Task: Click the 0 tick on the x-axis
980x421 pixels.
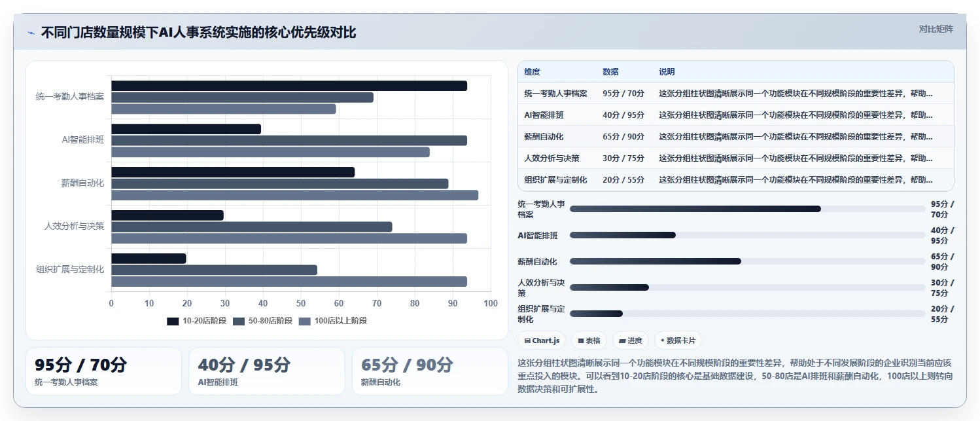Action: click(111, 304)
